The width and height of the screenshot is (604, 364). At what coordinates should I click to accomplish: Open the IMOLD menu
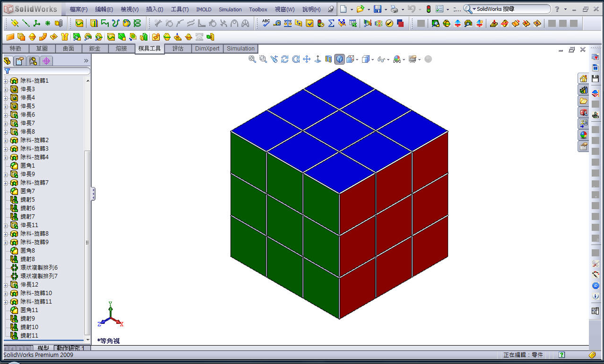click(204, 9)
